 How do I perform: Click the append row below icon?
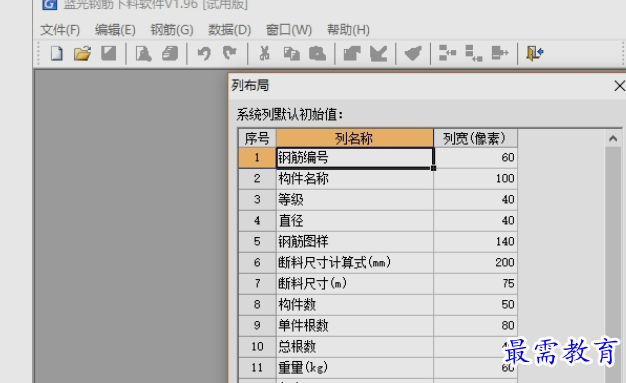coord(474,53)
